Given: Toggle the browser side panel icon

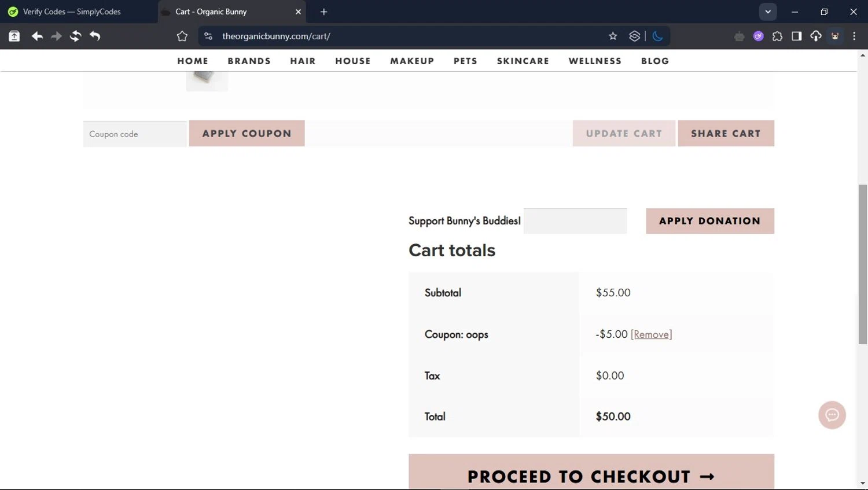Looking at the screenshot, I should (x=796, y=36).
